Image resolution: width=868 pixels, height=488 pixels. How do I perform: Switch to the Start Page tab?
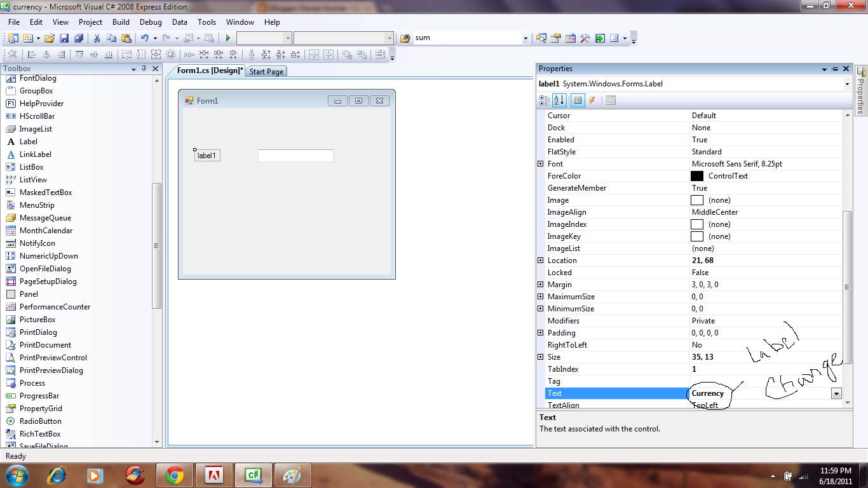266,72
